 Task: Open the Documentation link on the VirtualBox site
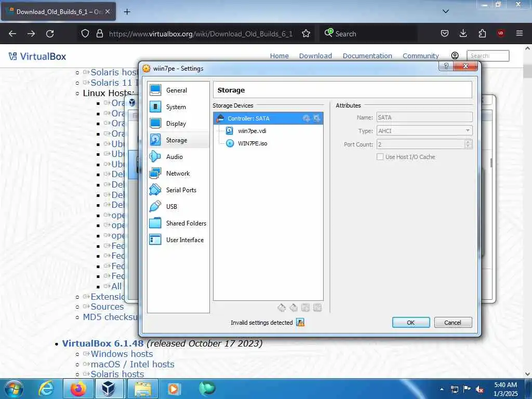pyautogui.click(x=367, y=56)
